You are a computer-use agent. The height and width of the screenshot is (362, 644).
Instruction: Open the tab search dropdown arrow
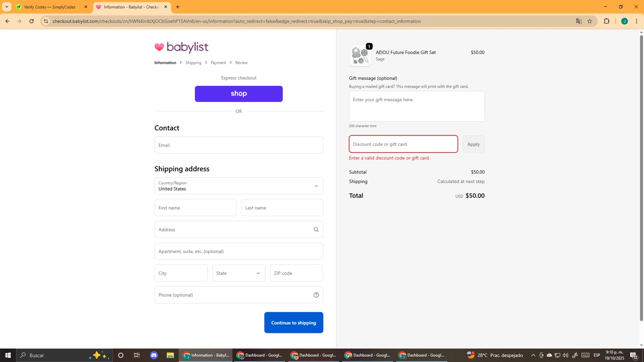coord(6,7)
